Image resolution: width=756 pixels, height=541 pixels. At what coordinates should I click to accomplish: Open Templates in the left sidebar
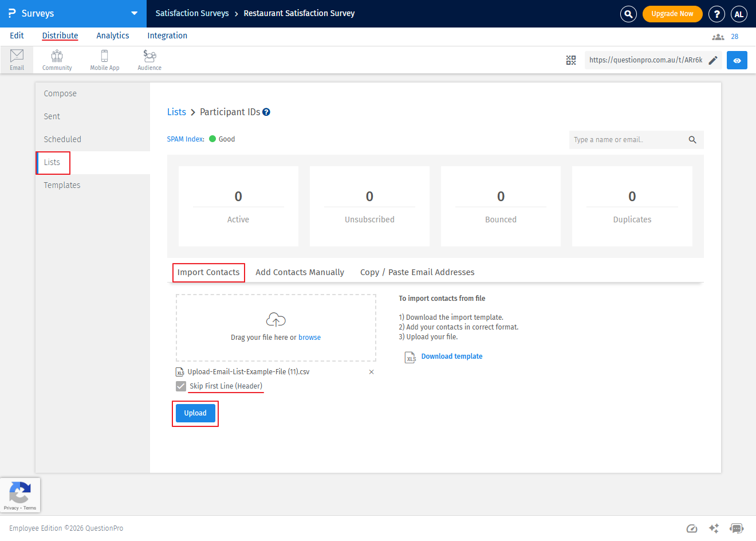pos(62,185)
